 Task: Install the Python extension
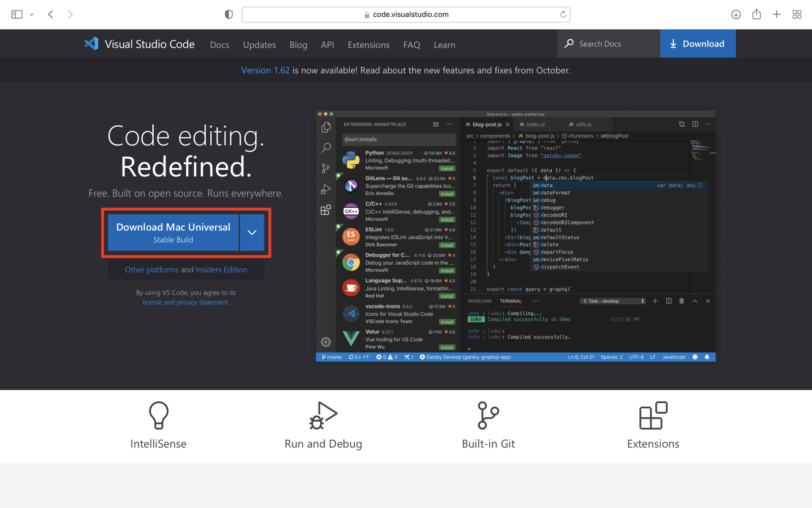(447, 168)
